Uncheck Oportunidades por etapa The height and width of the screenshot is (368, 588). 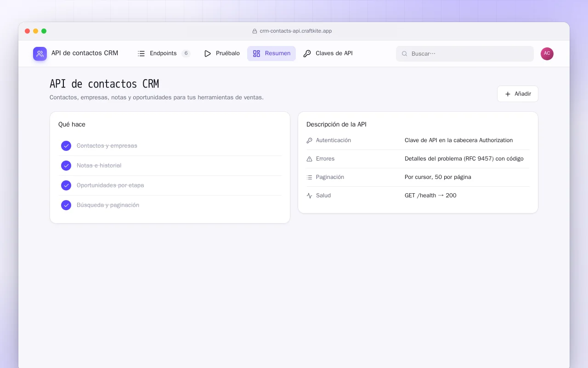click(x=66, y=185)
